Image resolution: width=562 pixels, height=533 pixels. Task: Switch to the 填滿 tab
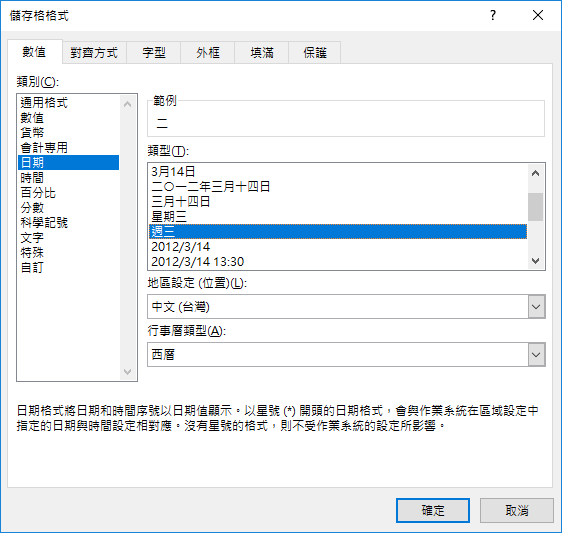[x=262, y=53]
